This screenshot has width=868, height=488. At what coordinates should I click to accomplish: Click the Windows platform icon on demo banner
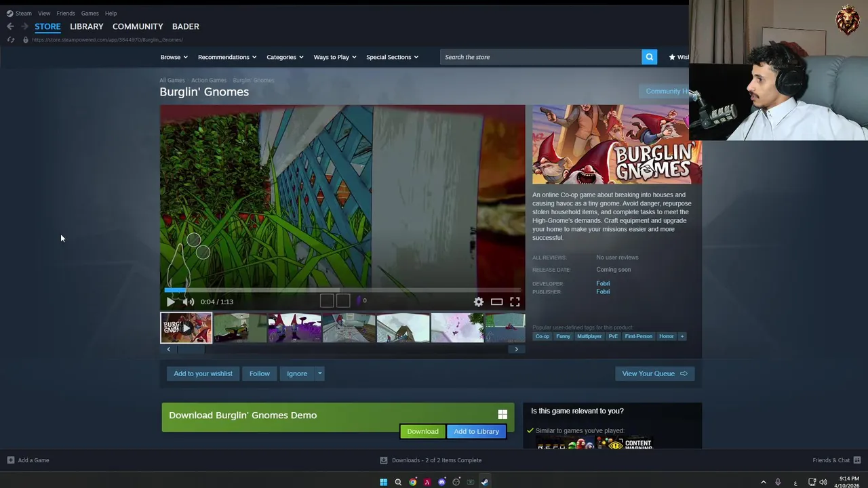point(502,414)
